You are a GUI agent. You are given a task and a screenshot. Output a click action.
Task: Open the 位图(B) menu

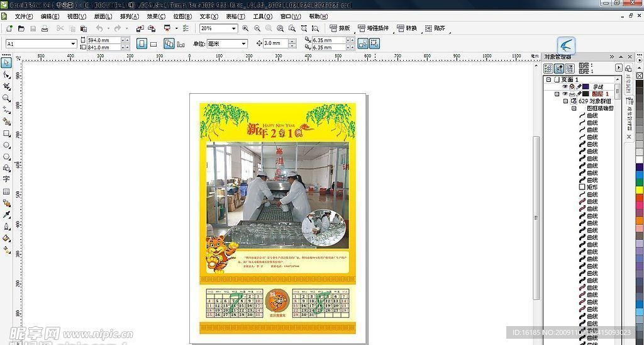click(182, 16)
